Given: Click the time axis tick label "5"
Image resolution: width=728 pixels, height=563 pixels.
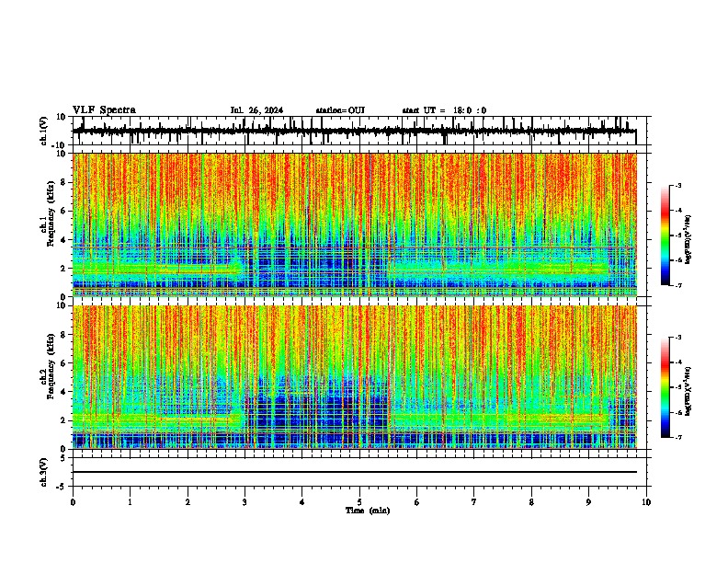Looking at the screenshot, I should [x=359, y=502].
